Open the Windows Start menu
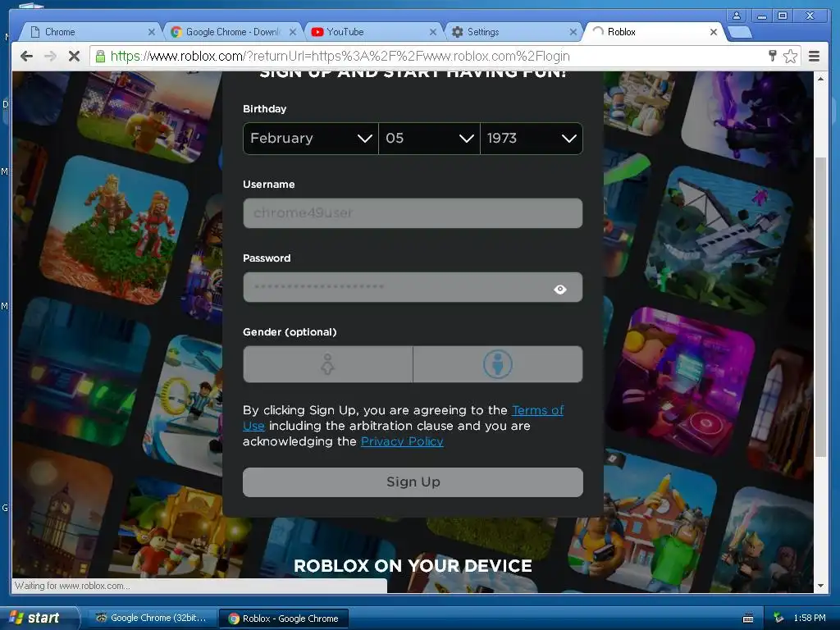840x630 pixels. point(39,618)
